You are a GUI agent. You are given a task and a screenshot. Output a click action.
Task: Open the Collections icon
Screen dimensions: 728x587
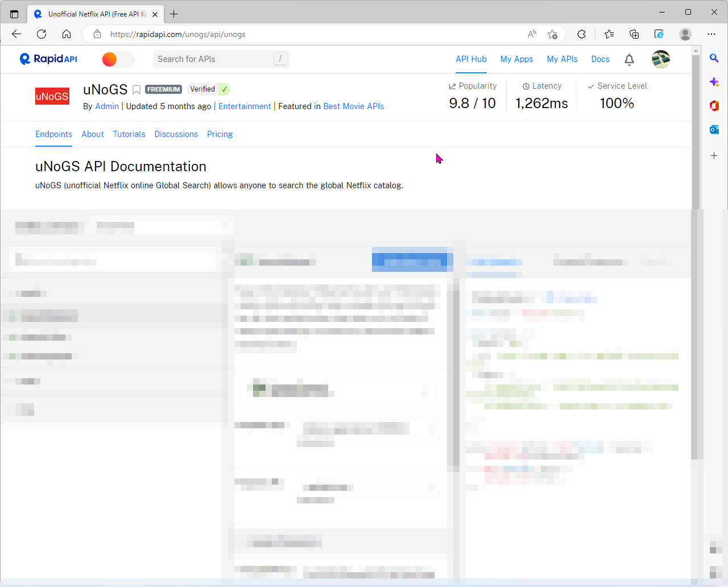tap(634, 34)
